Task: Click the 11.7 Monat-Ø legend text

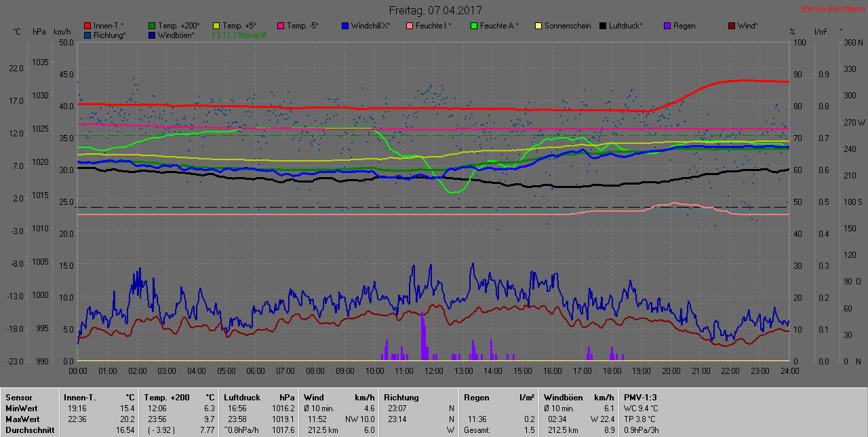Action: pyautogui.click(x=244, y=35)
